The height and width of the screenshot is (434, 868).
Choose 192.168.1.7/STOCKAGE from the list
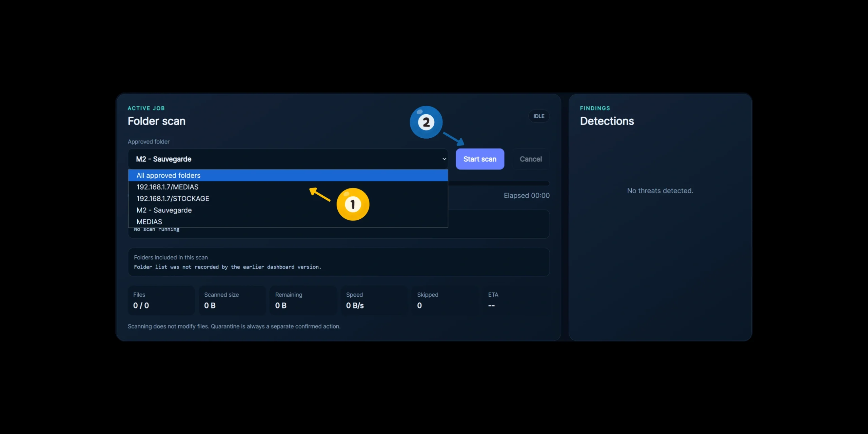click(x=288, y=198)
